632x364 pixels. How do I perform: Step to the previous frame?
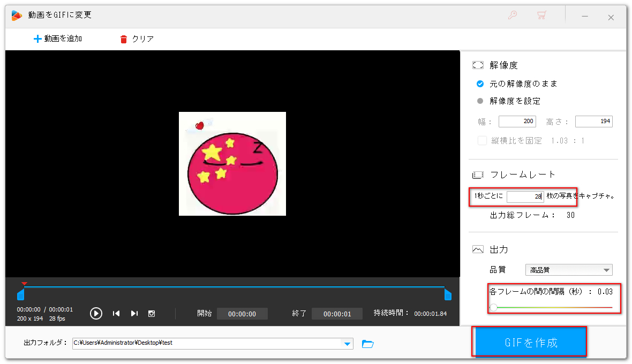pyautogui.click(x=116, y=314)
